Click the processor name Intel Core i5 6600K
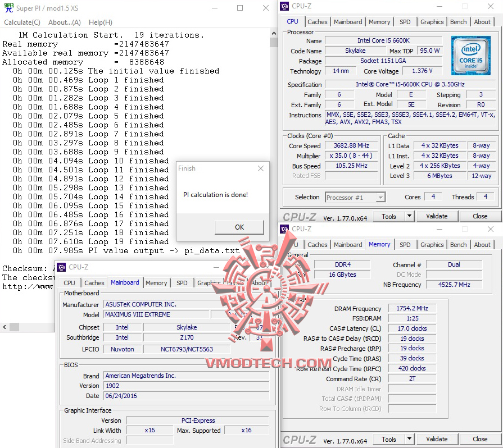 tap(383, 40)
